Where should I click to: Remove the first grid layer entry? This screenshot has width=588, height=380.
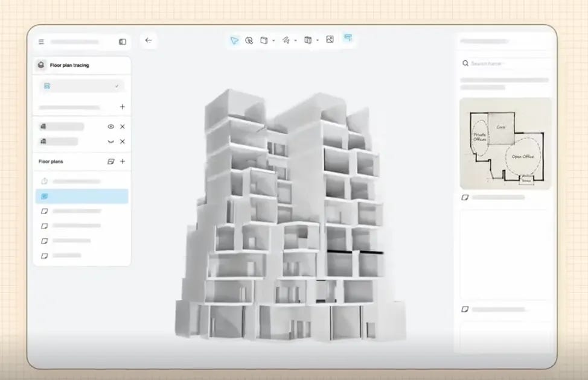(x=123, y=127)
